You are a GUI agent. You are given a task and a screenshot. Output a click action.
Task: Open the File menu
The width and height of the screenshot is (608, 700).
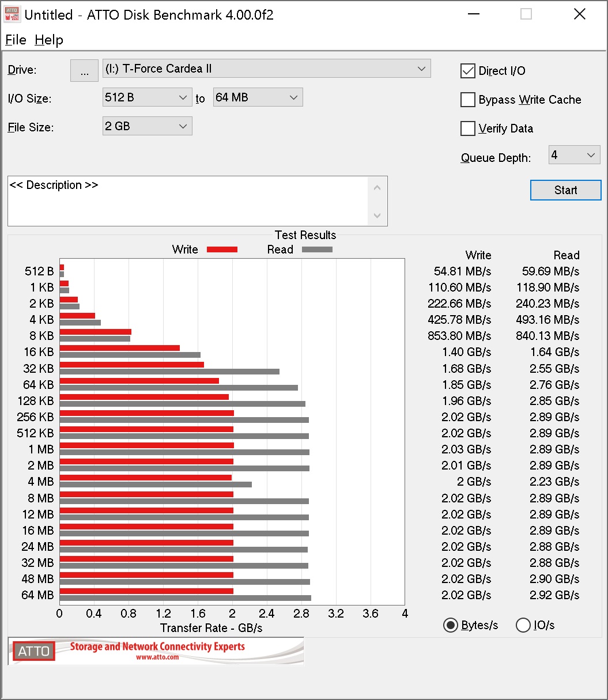tap(16, 40)
